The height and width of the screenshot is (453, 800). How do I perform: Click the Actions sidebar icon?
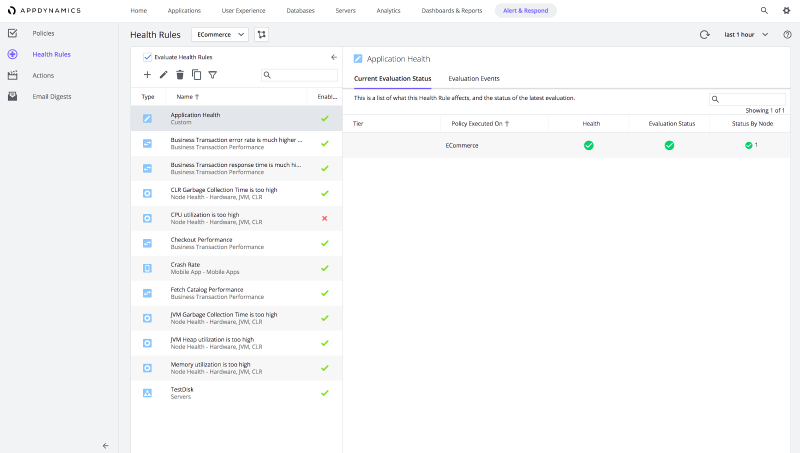coord(13,76)
